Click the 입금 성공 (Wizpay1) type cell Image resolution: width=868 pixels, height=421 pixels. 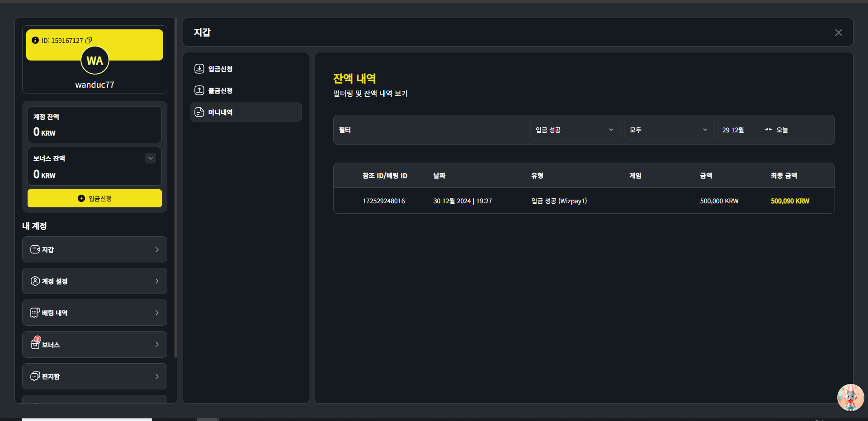pyautogui.click(x=559, y=201)
